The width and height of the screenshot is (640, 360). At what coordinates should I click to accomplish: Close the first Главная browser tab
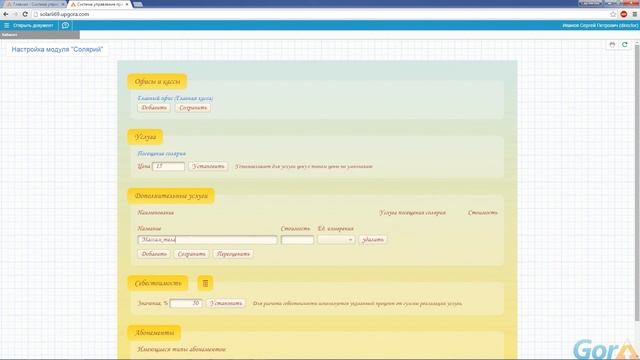pyautogui.click(x=63, y=4)
